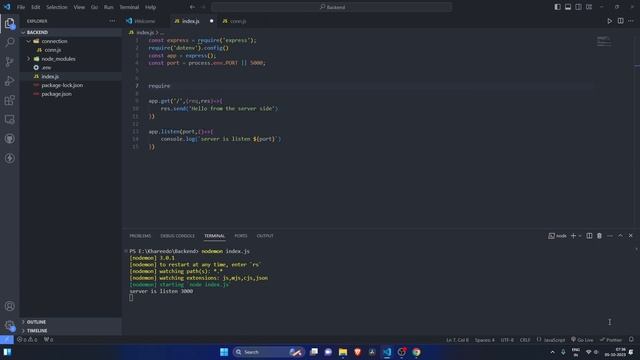Viewport: 640px width, 360px height.
Task: Open Chrome from the taskbar
Action: (416, 352)
